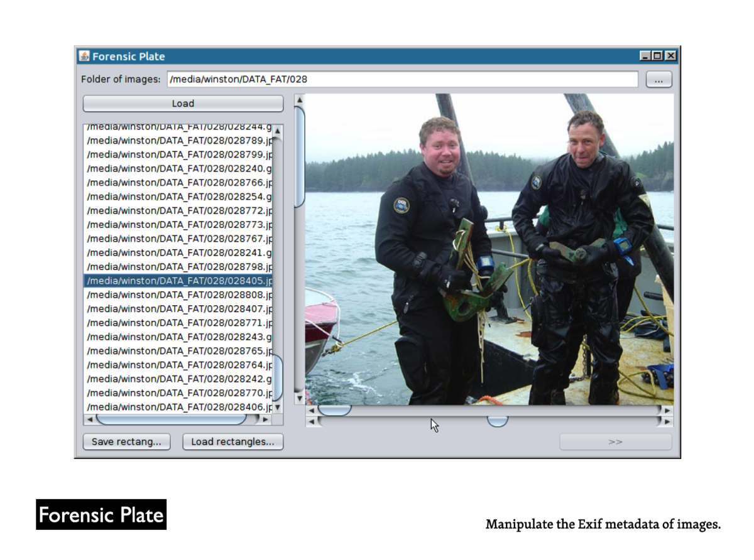
Task: Click the right arrow of the file list horizontal scrollbar
Action: [266, 419]
